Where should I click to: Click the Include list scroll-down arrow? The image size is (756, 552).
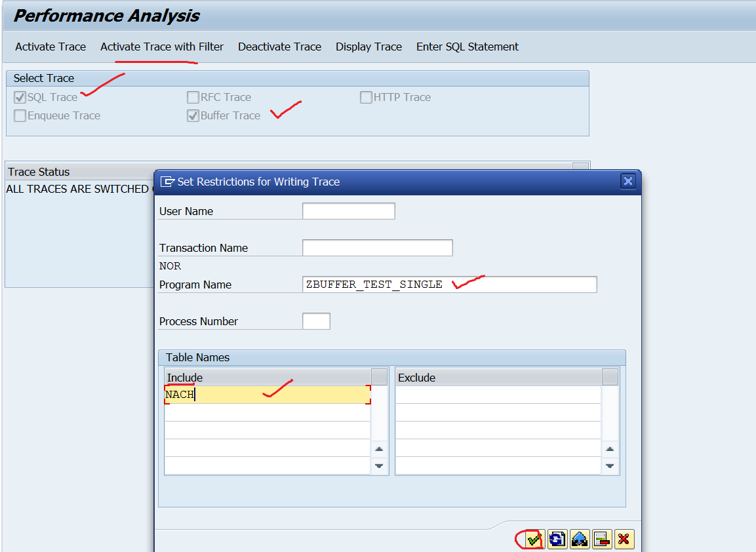[379, 466]
